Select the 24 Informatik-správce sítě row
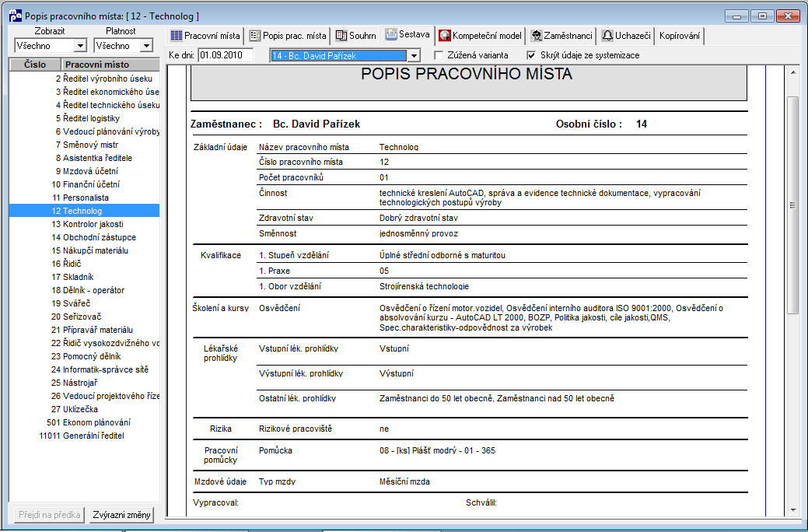808x532 pixels. (x=85, y=369)
